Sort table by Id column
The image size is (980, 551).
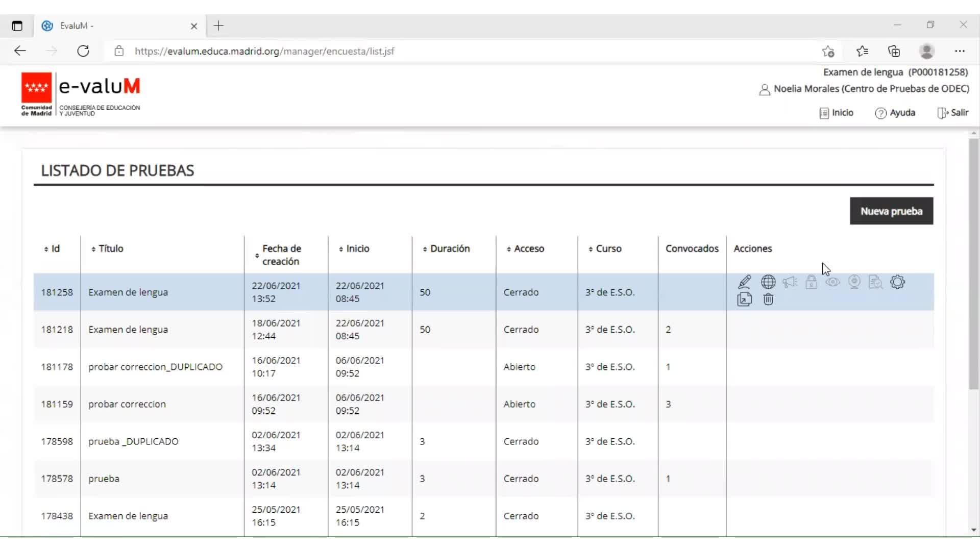coord(52,249)
